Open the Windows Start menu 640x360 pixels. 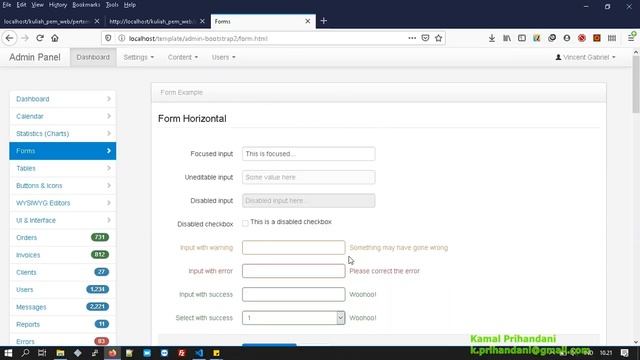[x=8, y=353]
